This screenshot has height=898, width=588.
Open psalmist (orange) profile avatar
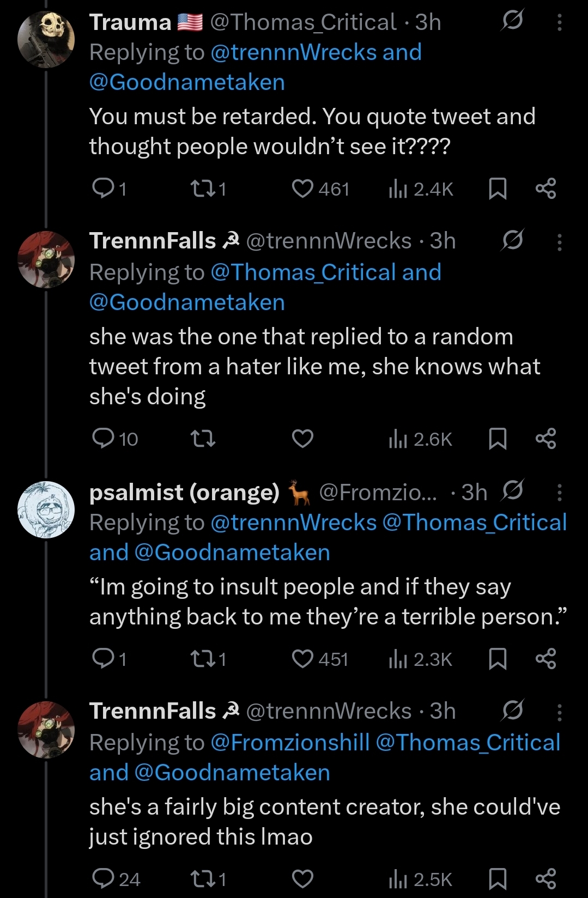46,509
